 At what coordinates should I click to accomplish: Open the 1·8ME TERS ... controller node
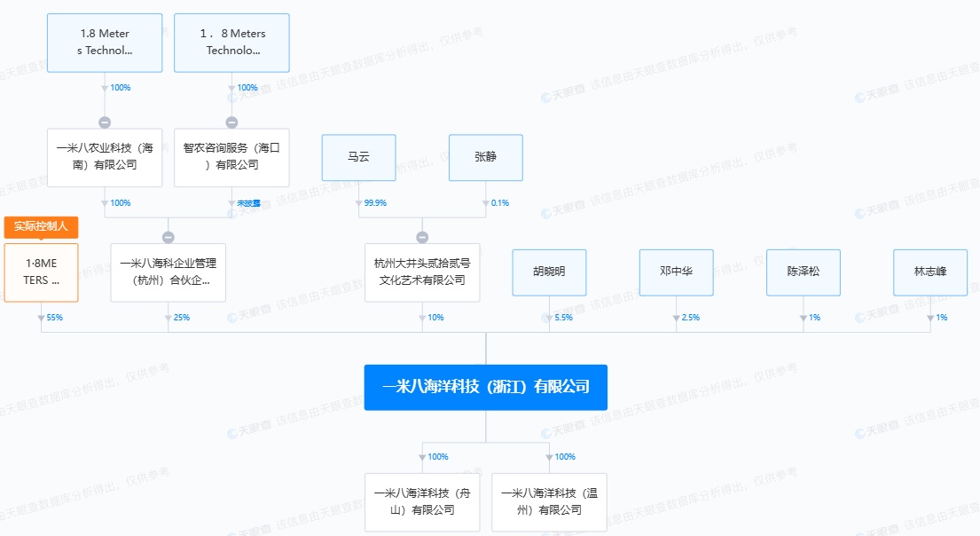(x=42, y=272)
